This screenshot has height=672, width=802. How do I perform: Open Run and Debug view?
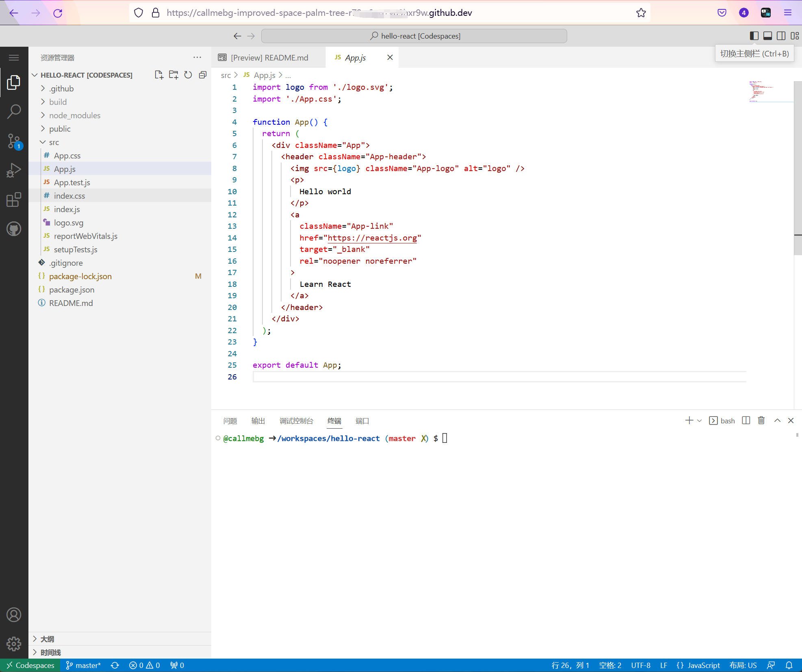[14, 170]
